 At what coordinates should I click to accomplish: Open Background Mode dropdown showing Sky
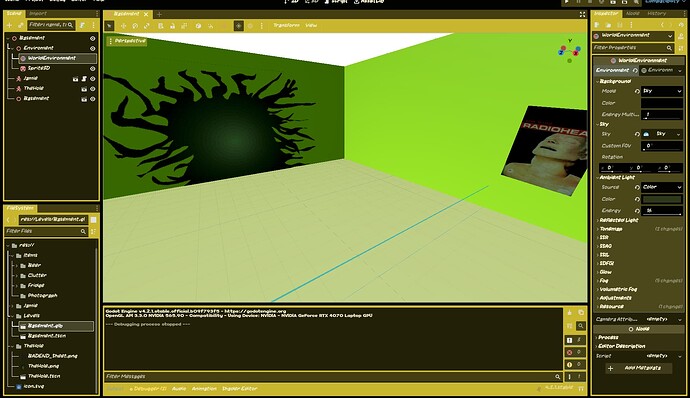point(661,91)
